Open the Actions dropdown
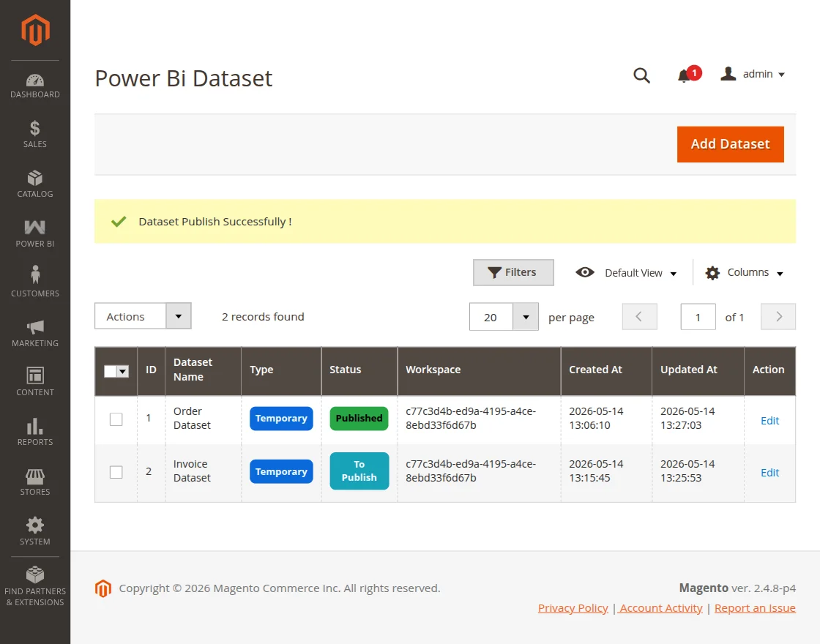 tap(143, 316)
